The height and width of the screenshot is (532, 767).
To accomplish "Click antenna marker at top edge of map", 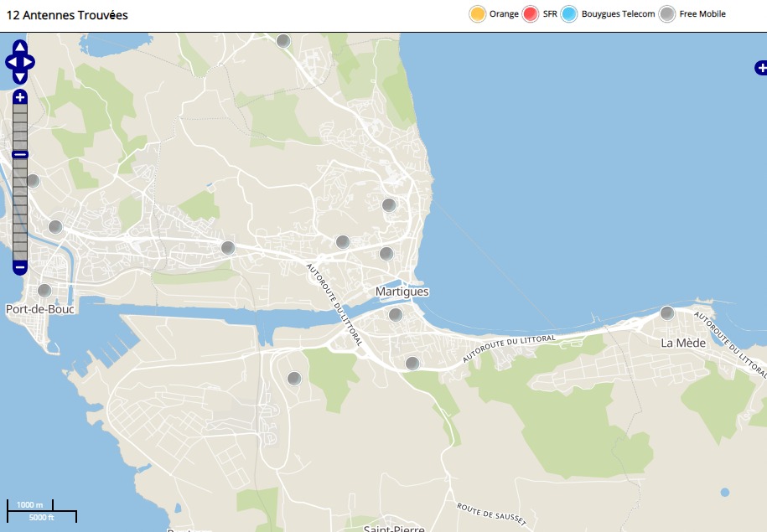I will (283, 41).
